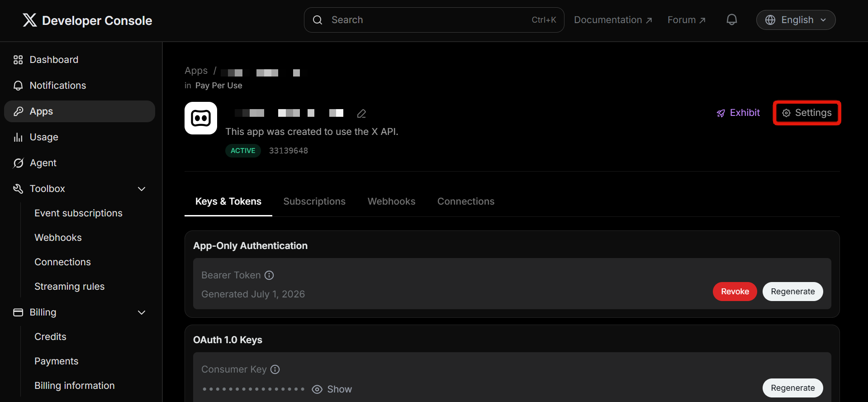Regenerate the Bearer Token
Screen dimensions: 868x402
point(792,292)
